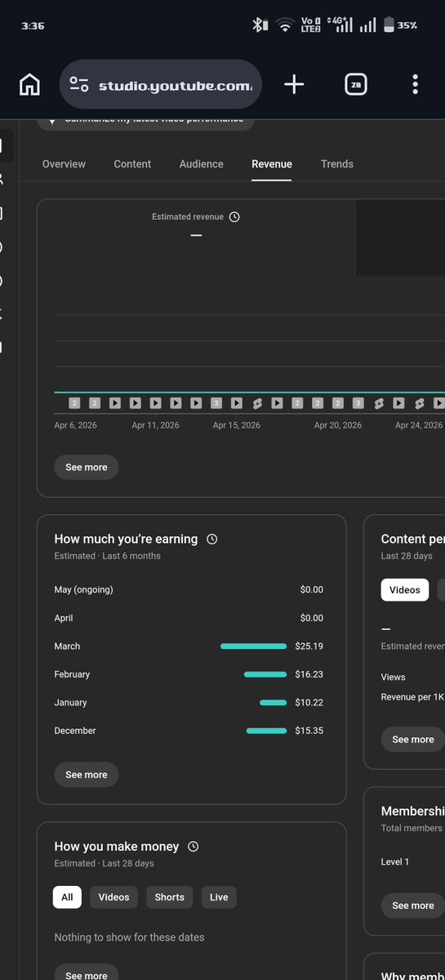
Task: Select the '3' uploads marker nearest Apr 20, 2026
Action: (x=358, y=403)
